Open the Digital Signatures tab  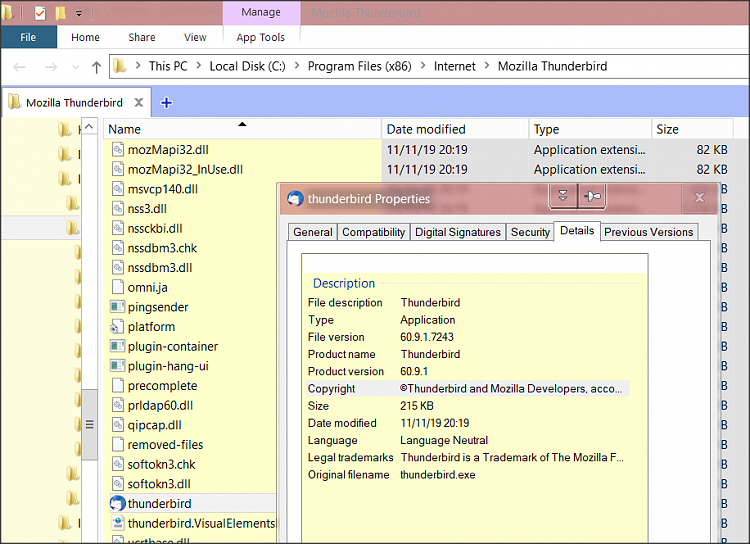pyautogui.click(x=458, y=232)
